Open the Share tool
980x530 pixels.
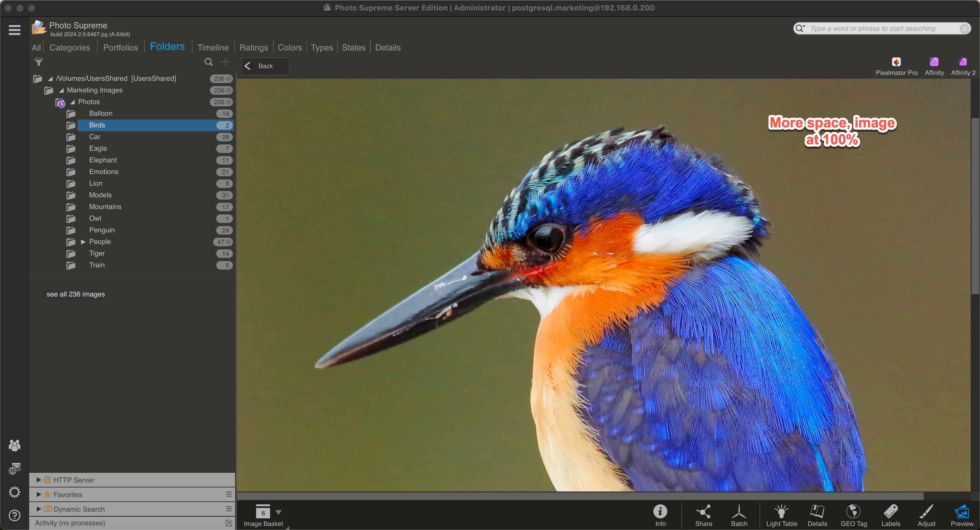(x=703, y=515)
